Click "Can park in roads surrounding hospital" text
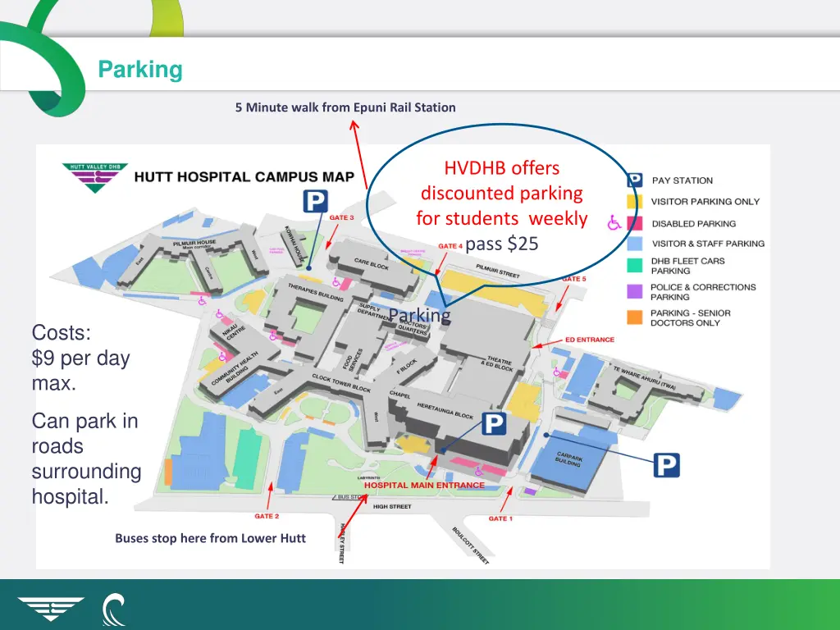The height and width of the screenshot is (630, 840). [86, 459]
